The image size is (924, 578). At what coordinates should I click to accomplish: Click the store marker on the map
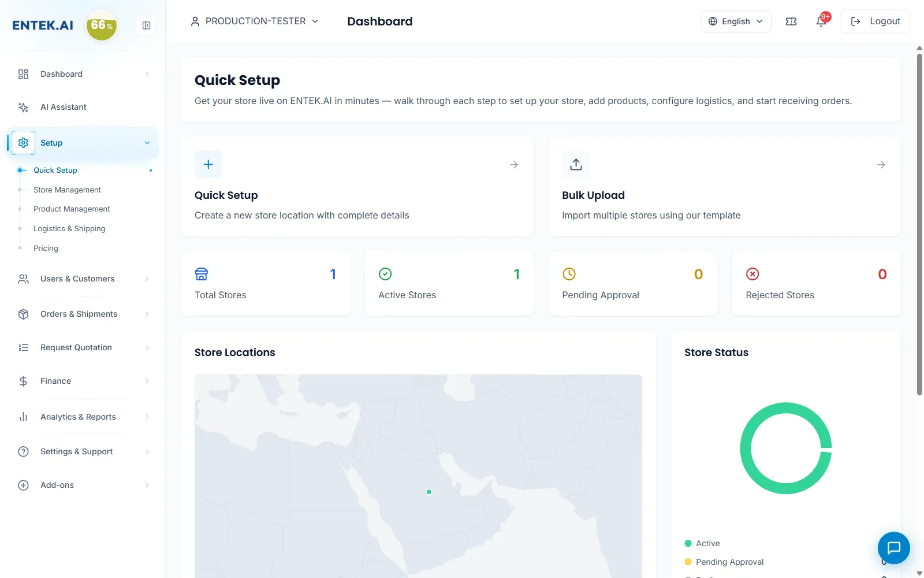[x=429, y=492]
